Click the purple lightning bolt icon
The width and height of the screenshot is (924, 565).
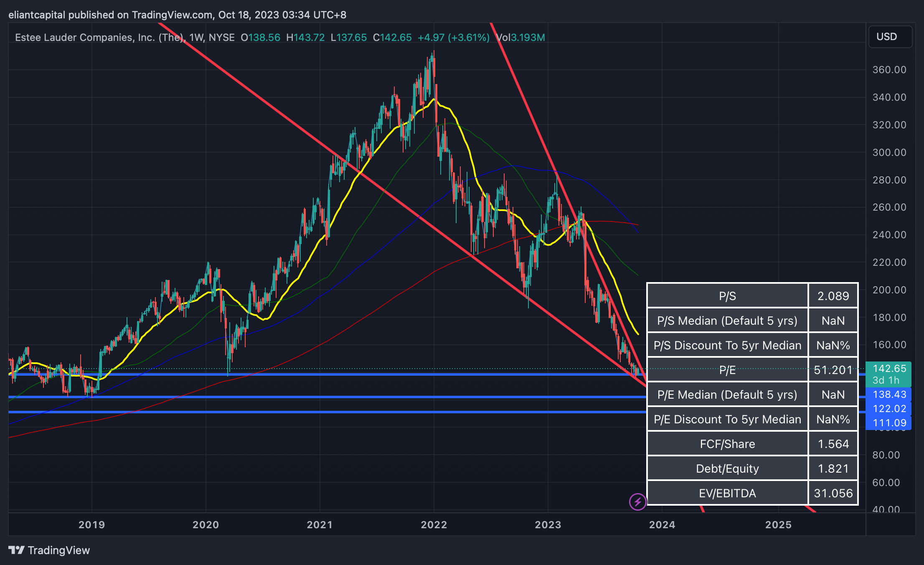[x=637, y=501]
